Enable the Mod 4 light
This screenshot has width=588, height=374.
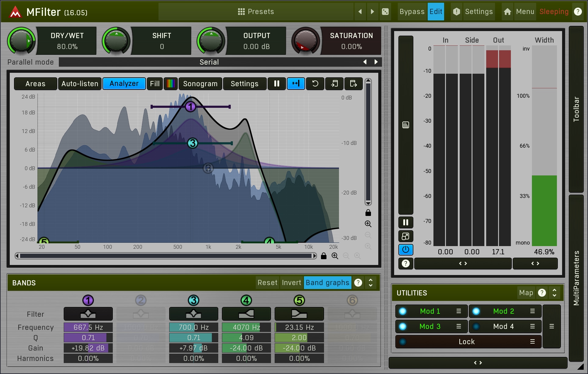[476, 326]
